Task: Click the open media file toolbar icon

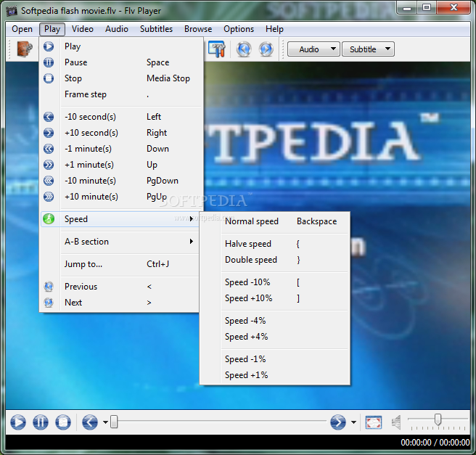Action: pos(24,49)
